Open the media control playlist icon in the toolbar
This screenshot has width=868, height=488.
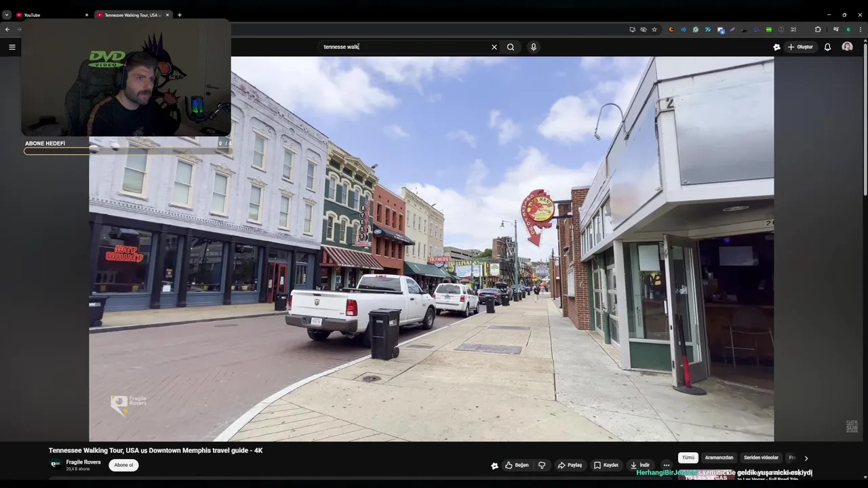[x=836, y=29]
